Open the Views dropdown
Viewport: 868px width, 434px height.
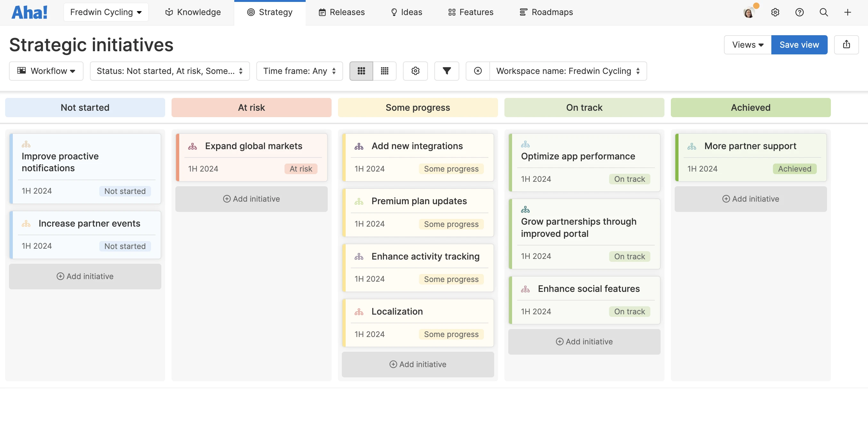(x=747, y=44)
